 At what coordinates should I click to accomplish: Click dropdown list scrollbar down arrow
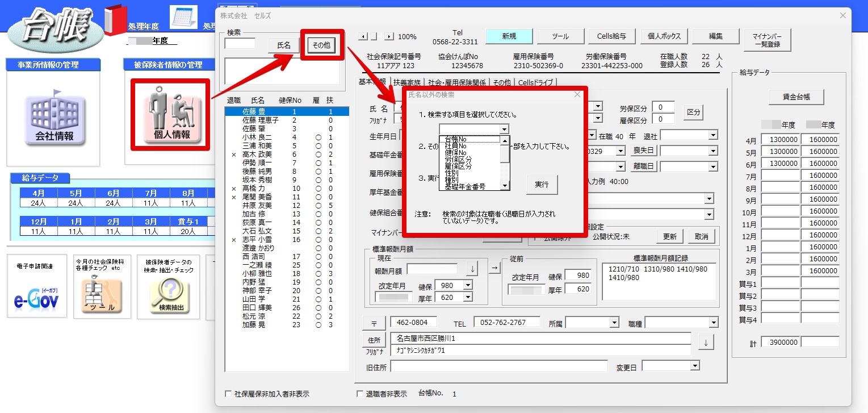click(x=505, y=186)
